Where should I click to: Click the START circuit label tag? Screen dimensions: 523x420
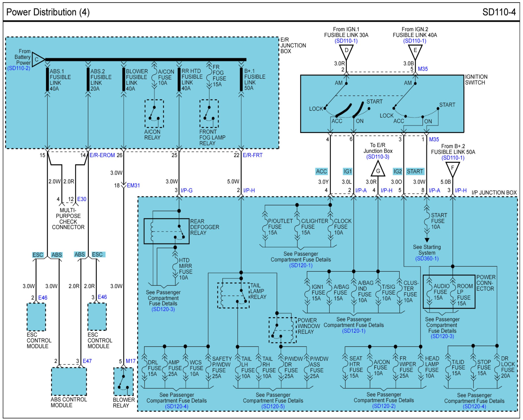[x=415, y=172]
